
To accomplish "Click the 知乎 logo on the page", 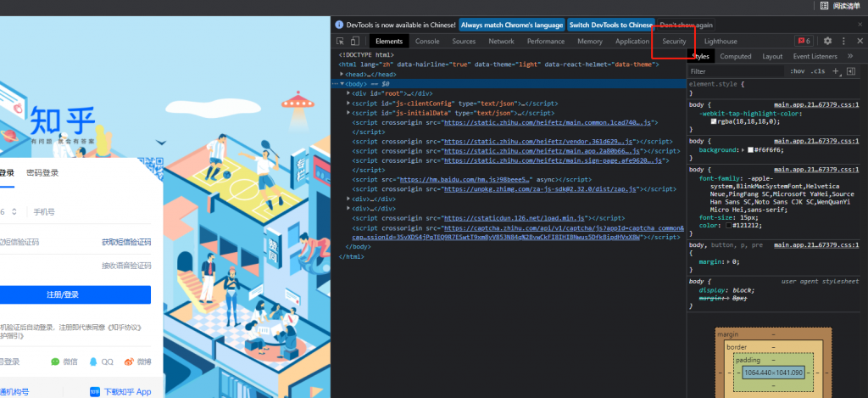I will coord(62,122).
